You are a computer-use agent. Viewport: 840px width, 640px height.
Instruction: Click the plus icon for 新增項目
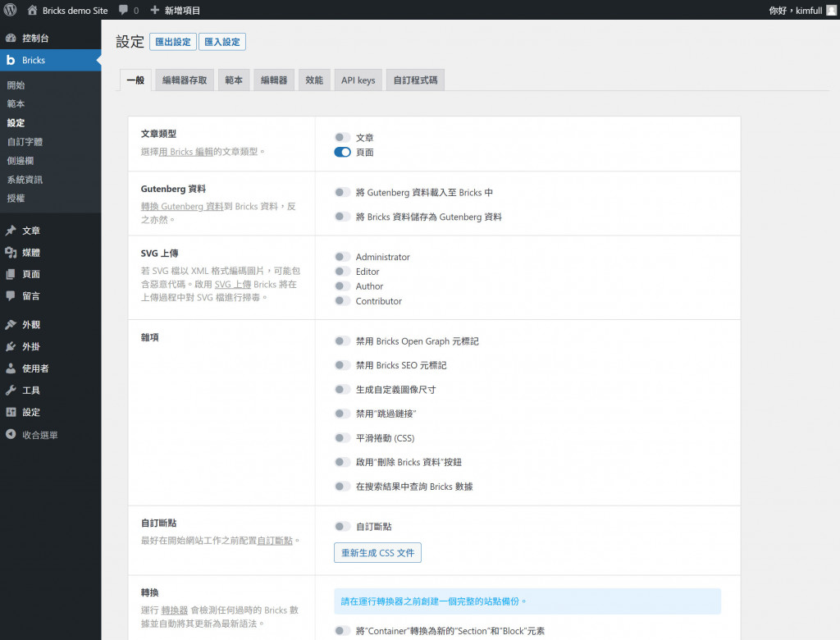pyautogui.click(x=155, y=10)
